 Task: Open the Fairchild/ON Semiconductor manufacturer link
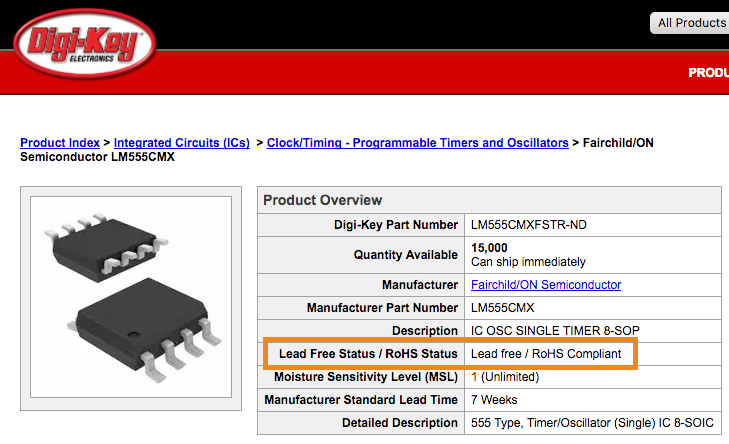click(x=546, y=285)
